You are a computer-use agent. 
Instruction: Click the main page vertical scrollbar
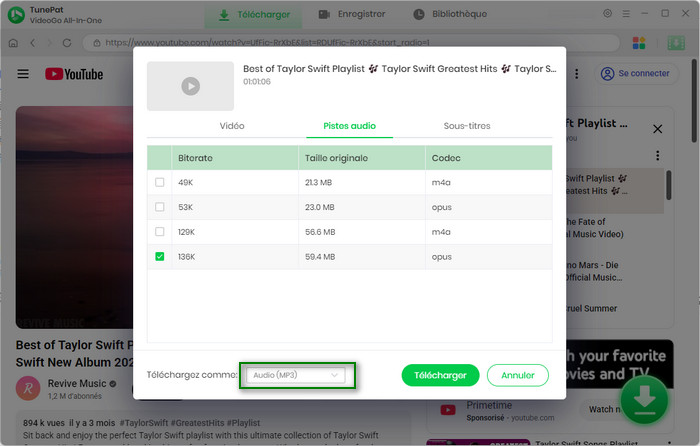(694, 101)
